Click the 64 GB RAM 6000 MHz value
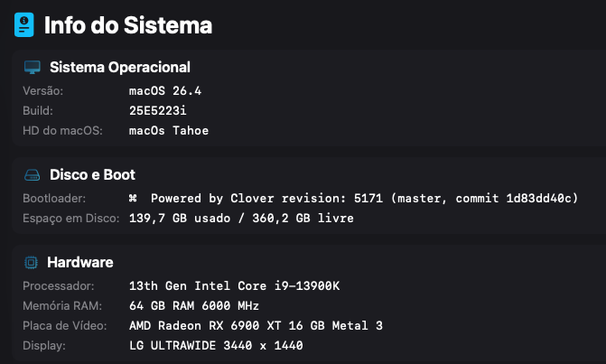The width and height of the screenshot is (606, 364). pos(194,305)
